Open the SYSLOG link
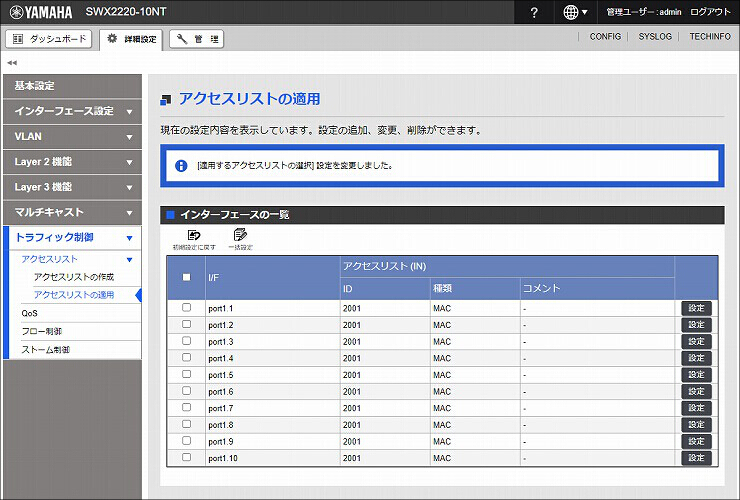This screenshot has width=740, height=500. [655, 36]
